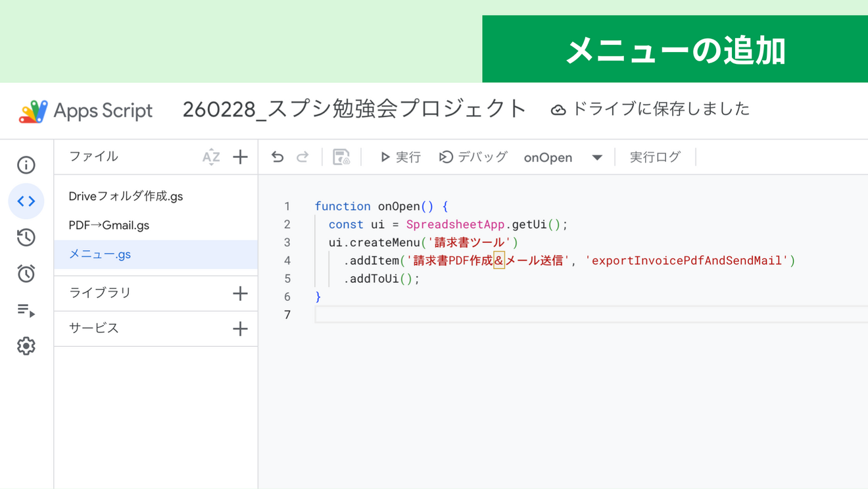This screenshot has height=489, width=868.
Task: Place cursor in empty line 7
Action: (591, 315)
